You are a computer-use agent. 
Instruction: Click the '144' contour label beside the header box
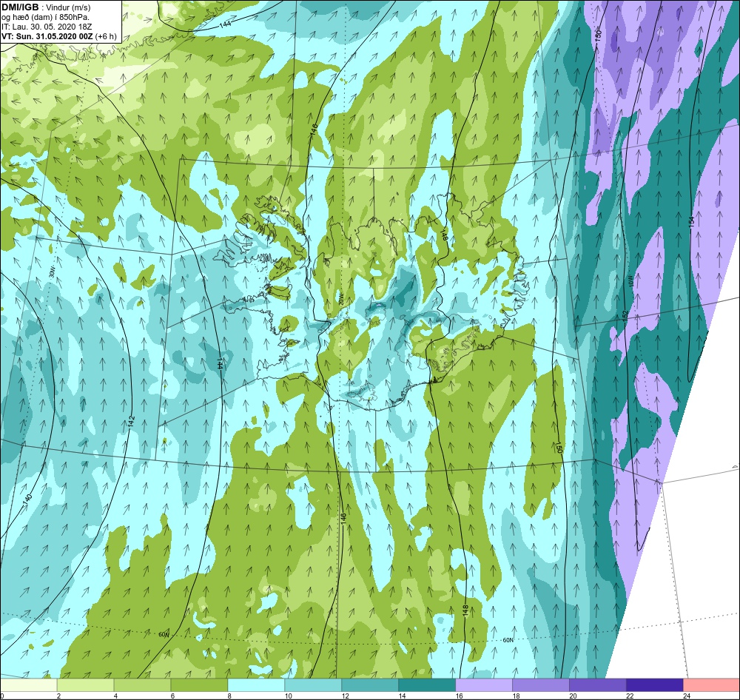coord(225,24)
